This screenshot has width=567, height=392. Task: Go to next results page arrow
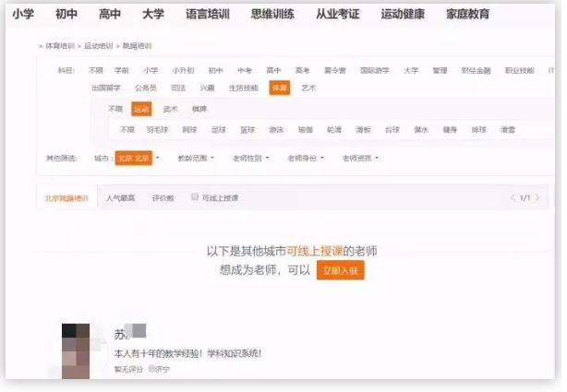coord(537,197)
